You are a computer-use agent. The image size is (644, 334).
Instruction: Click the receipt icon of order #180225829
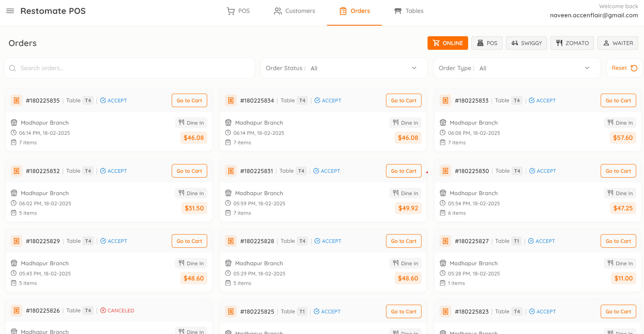16,241
